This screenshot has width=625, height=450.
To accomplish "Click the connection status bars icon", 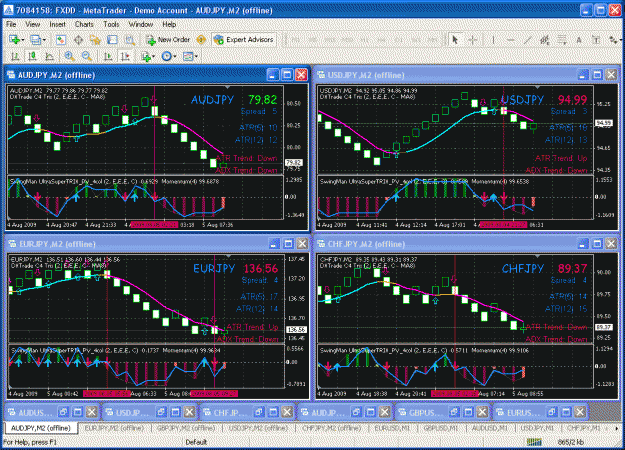I will click(x=535, y=442).
